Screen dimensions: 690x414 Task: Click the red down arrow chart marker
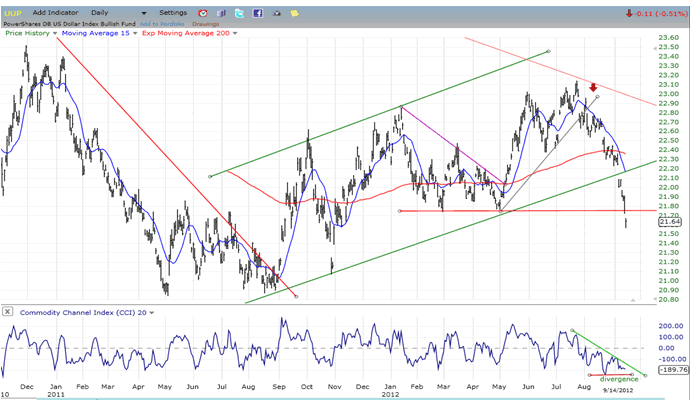[x=593, y=88]
